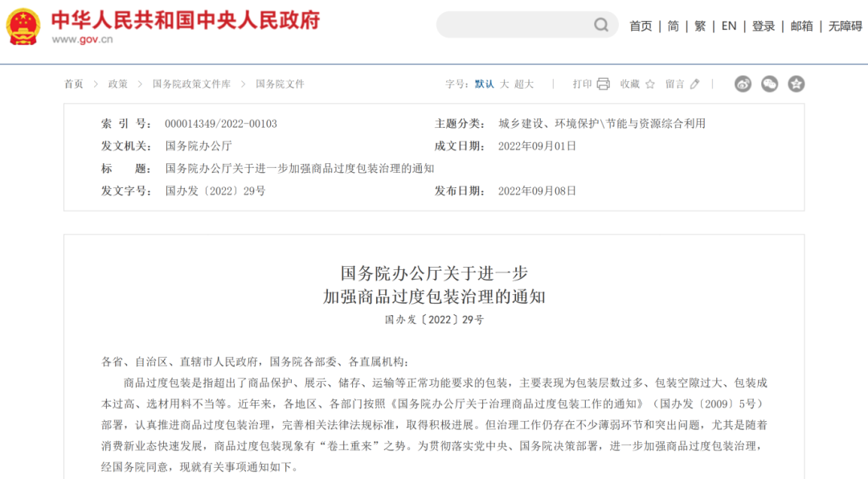Click the 收藏 star icon to favorite

coord(649,84)
